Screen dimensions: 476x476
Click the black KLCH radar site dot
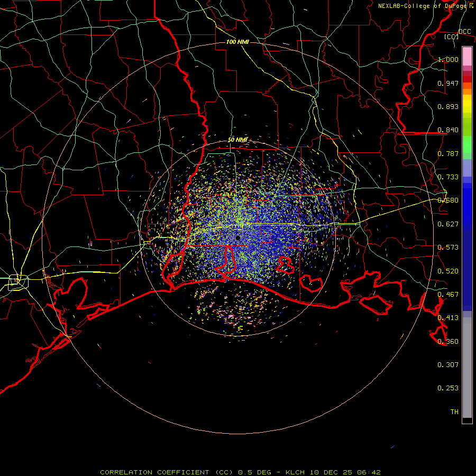[238, 238]
